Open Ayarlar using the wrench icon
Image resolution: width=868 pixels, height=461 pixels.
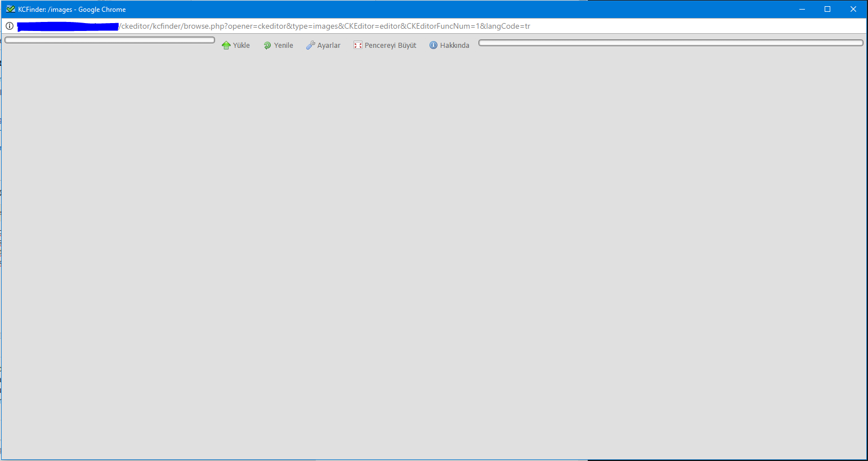pos(310,45)
